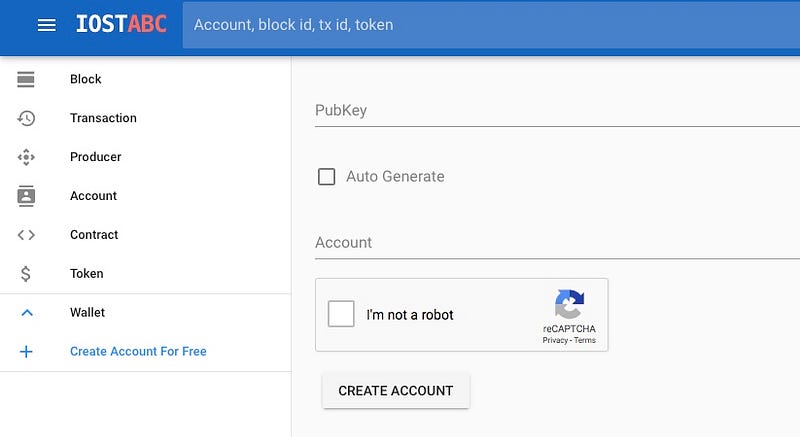This screenshot has width=800, height=437.
Task: Open the Contract menu item
Action: pos(94,235)
